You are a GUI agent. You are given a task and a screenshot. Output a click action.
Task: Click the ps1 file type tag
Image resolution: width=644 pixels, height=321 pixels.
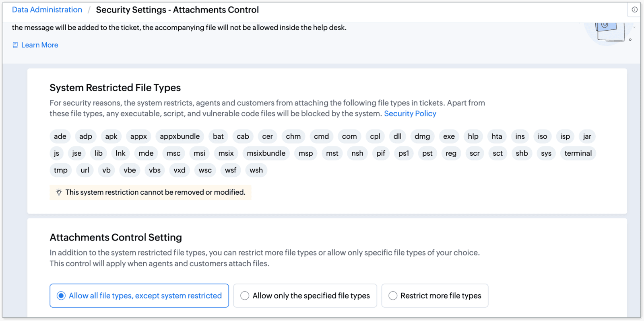pyautogui.click(x=404, y=153)
